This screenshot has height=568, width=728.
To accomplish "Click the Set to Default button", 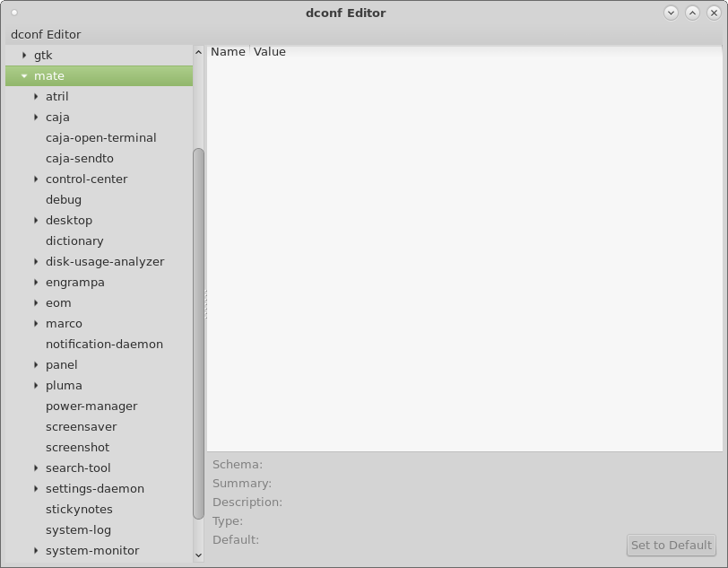I will click(x=671, y=545).
